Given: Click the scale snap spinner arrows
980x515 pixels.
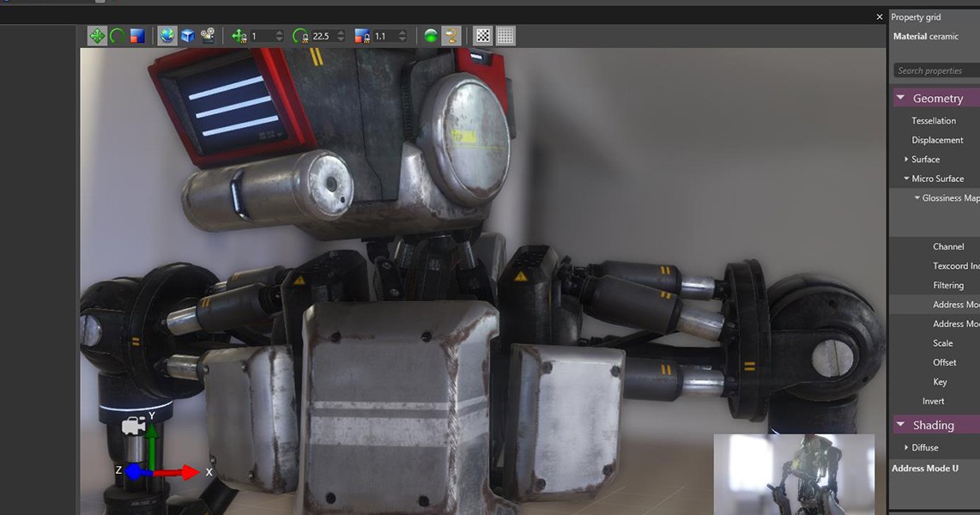Looking at the screenshot, I should click(x=402, y=36).
